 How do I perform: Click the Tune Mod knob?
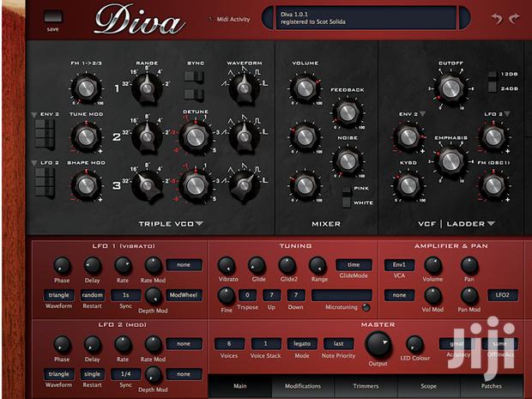(x=86, y=137)
